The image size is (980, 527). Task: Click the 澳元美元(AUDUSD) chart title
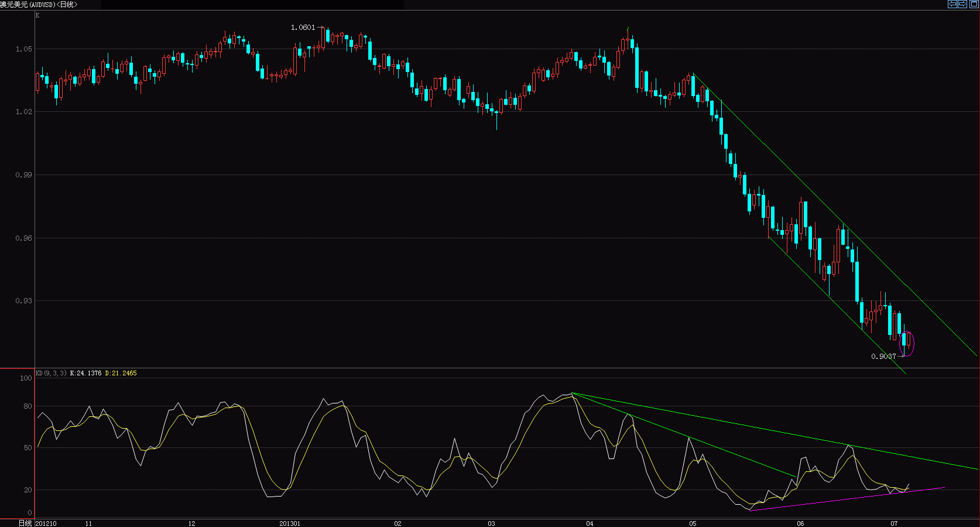[28, 4]
